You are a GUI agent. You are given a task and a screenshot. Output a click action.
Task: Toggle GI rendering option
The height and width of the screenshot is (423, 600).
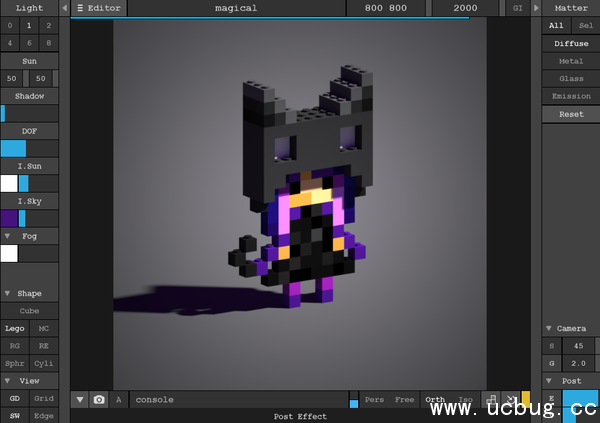tap(517, 8)
